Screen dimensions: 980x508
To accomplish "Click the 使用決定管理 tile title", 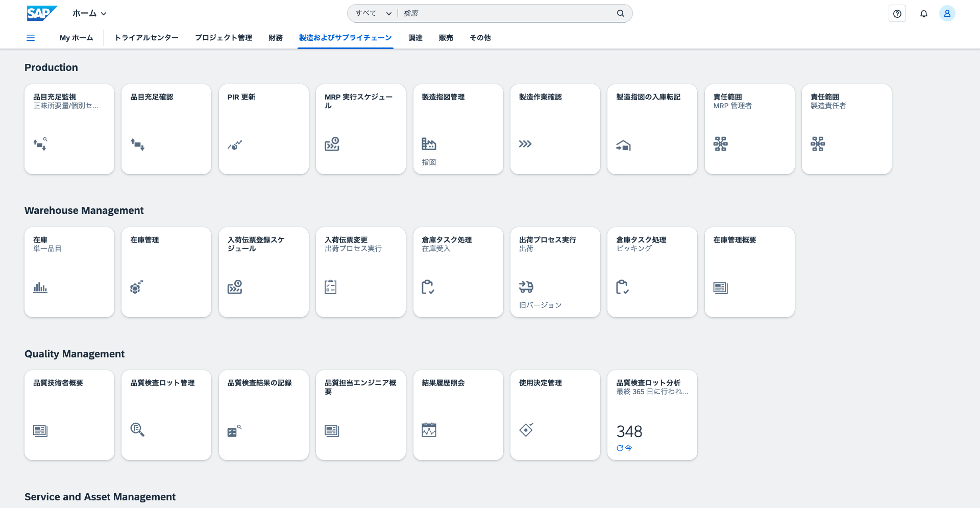I will click(x=541, y=383).
